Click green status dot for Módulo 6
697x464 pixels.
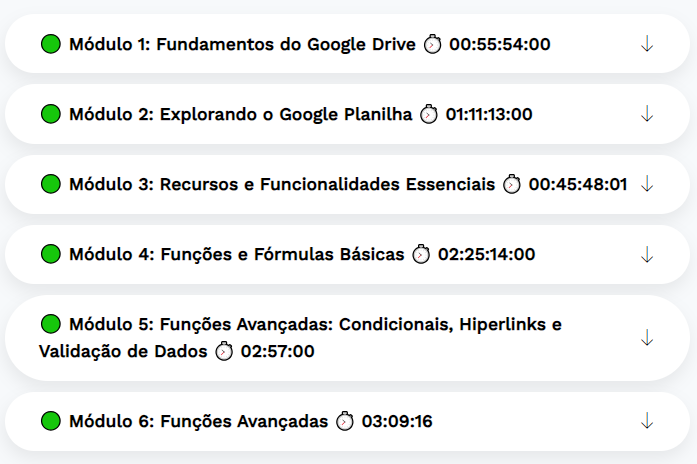click(51, 421)
